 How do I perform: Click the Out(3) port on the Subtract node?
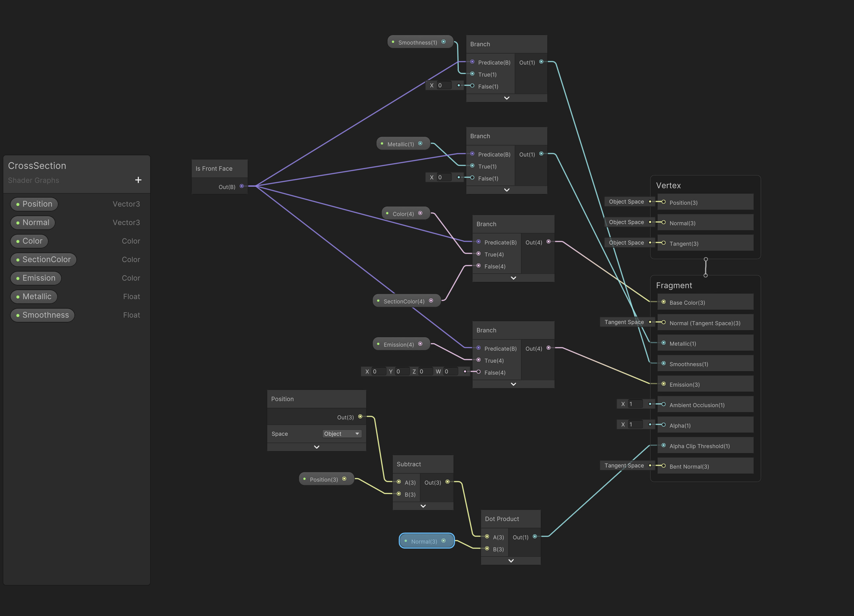coord(447,481)
